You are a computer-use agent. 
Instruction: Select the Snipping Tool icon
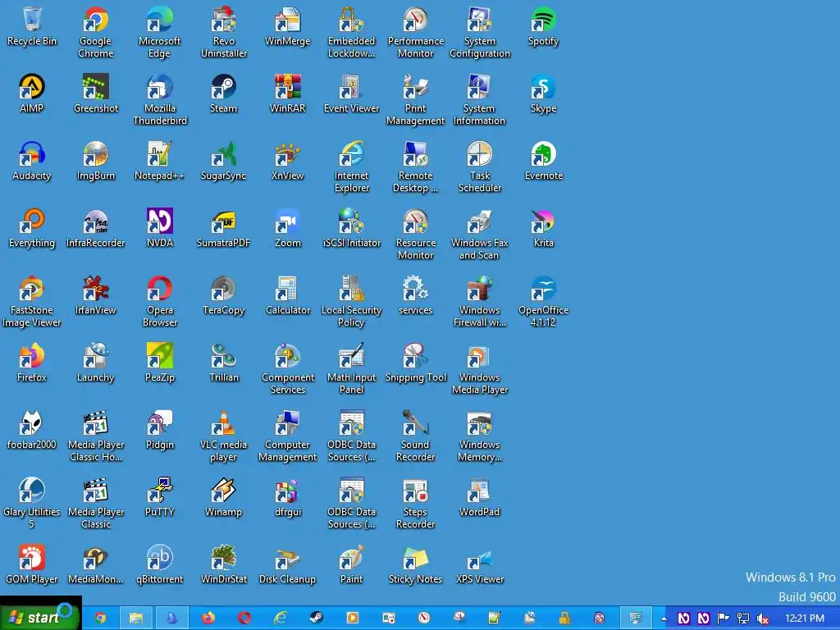pos(416,363)
